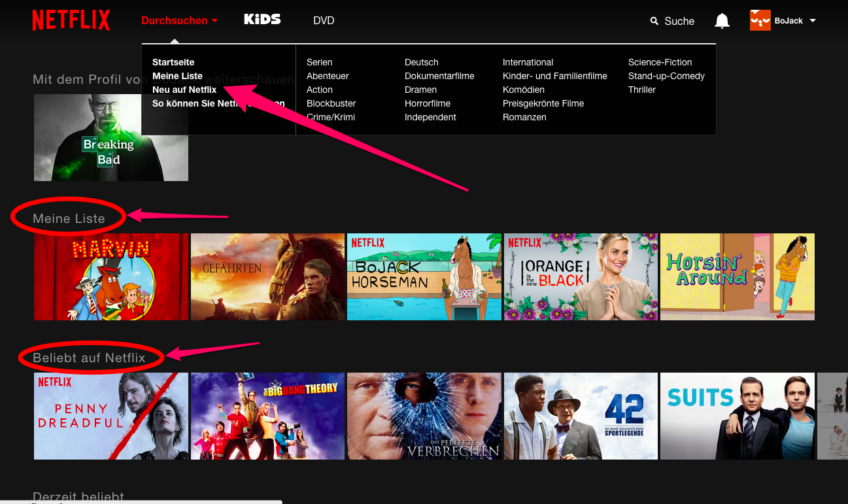Click the Meine Liste row heading
The image size is (848, 504).
coord(69,218)
